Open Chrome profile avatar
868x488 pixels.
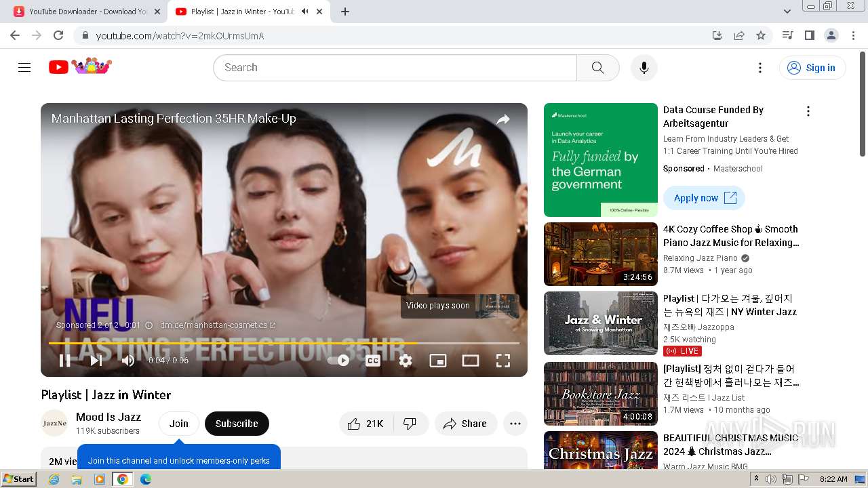[831, 35]
